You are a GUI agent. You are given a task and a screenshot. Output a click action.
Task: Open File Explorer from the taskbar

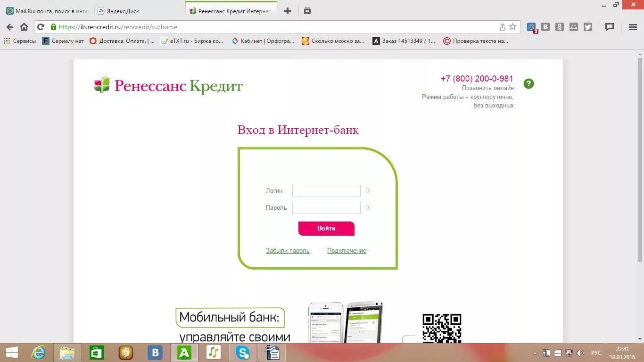(x=67, y=353)
